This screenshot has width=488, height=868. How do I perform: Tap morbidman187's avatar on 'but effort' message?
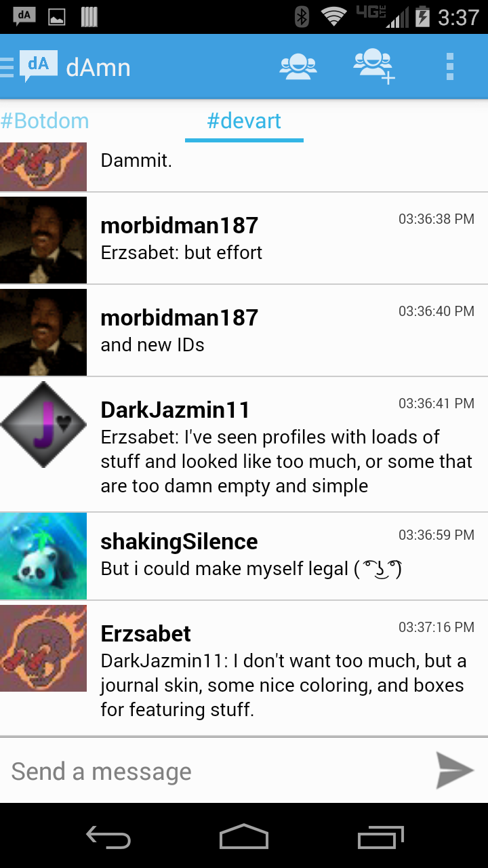[x=43, y=240]
